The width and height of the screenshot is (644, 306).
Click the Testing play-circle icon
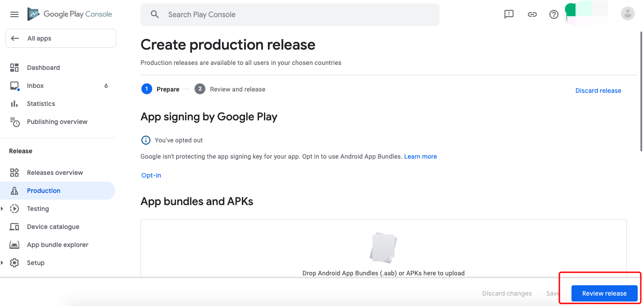click(x=14, y=209)
